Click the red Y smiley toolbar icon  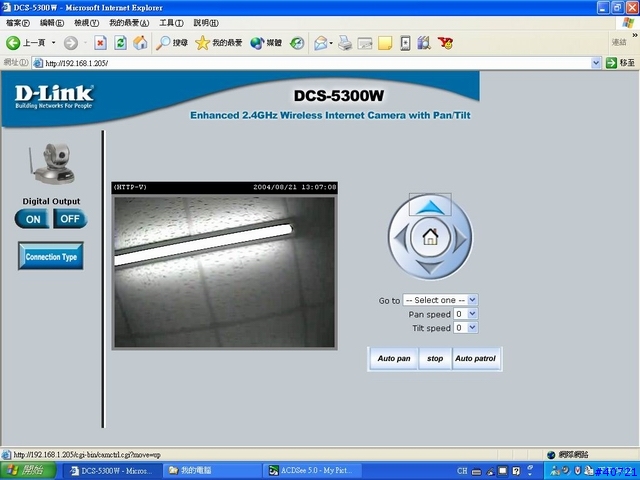pyautogui.click(x=445, y=43)
